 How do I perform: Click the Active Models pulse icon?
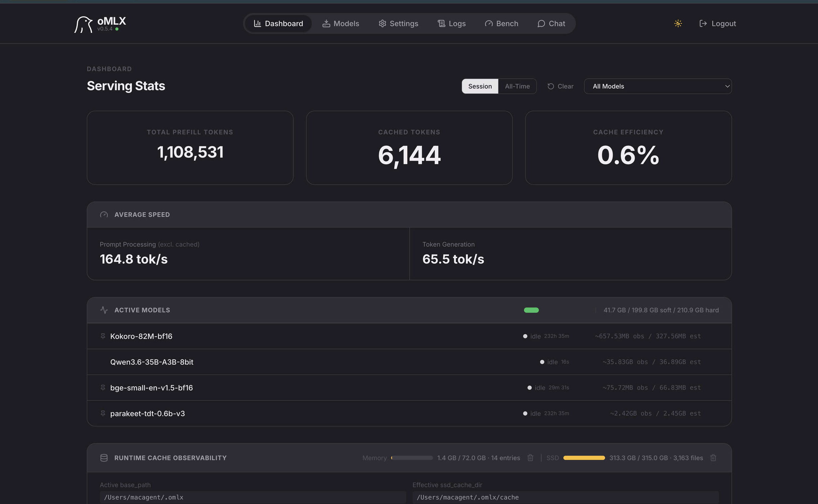pos(104,310)
